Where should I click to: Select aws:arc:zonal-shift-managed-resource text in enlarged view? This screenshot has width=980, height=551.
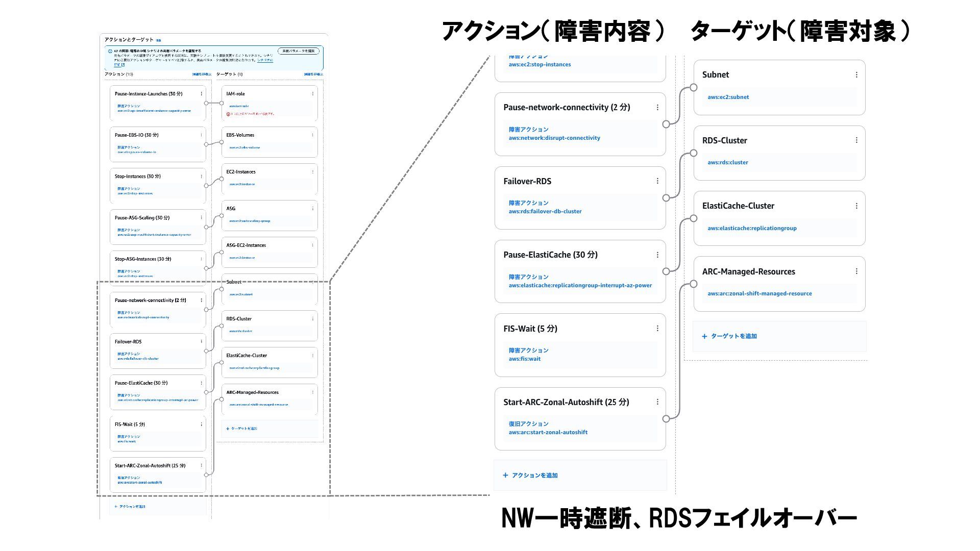759,293
